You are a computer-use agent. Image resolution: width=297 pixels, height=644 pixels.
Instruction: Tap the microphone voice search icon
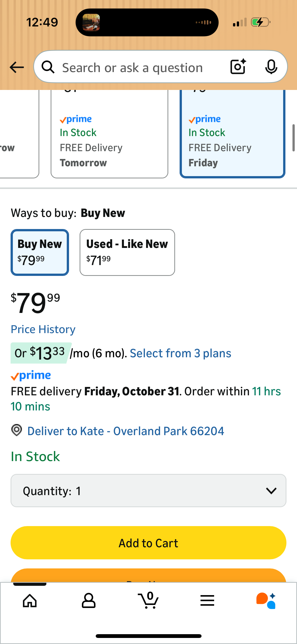271,67
